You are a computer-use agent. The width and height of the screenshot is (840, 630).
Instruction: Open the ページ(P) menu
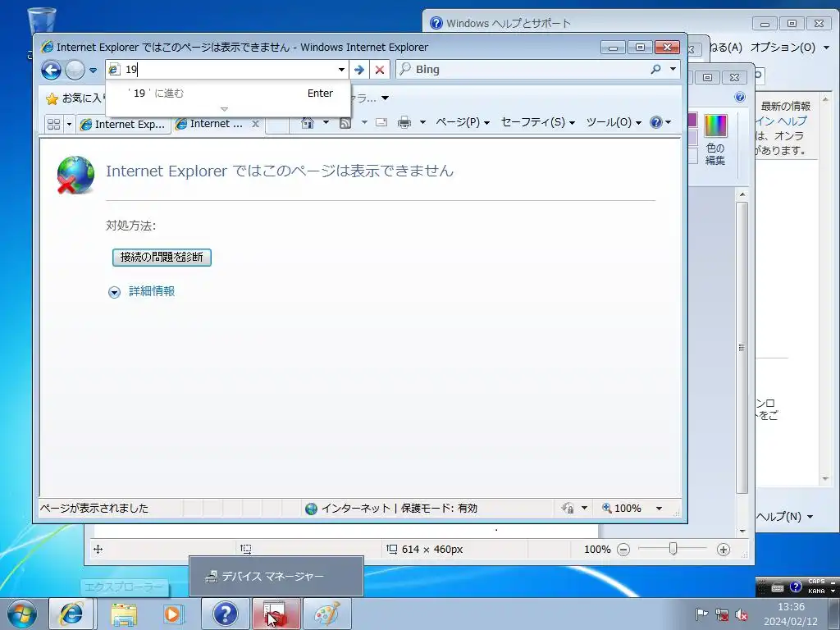coord(463,123)
